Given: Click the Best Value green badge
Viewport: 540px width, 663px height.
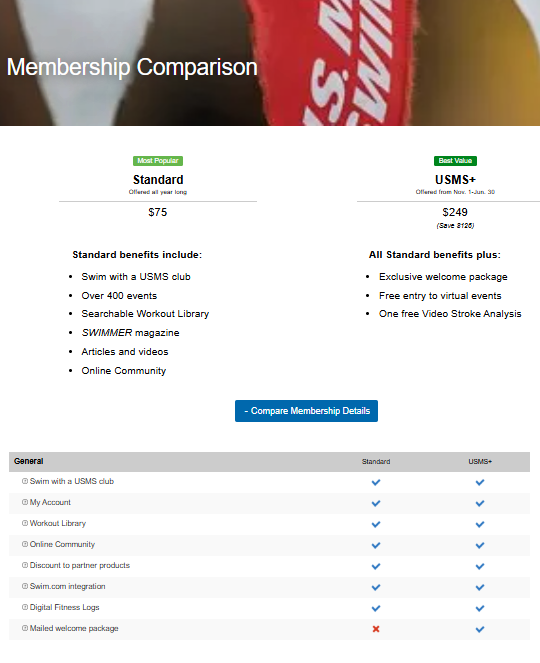Looking at the screenshot, I should point(455,161).
